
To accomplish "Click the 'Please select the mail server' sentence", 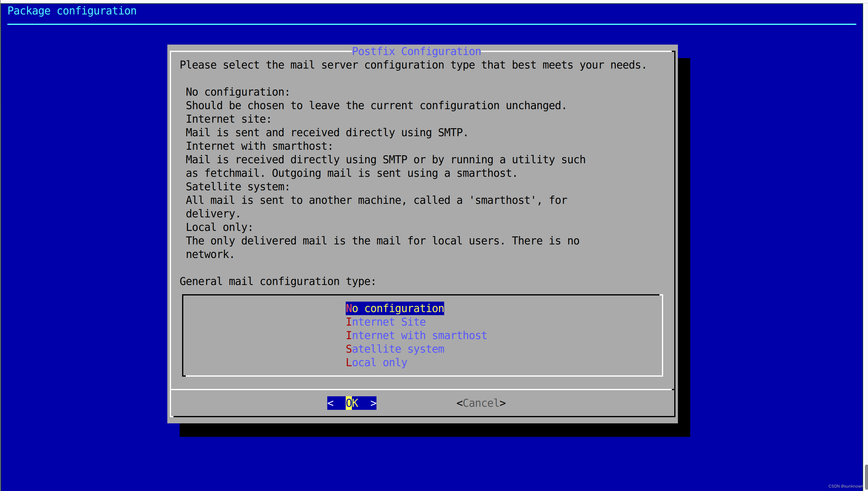I will point(413,65).
